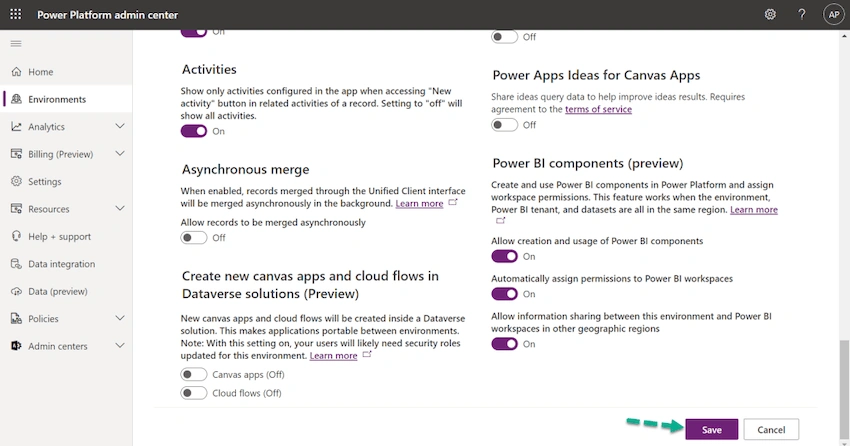
Task: Click the Data (preview) cloud icon
Action: 16,291
